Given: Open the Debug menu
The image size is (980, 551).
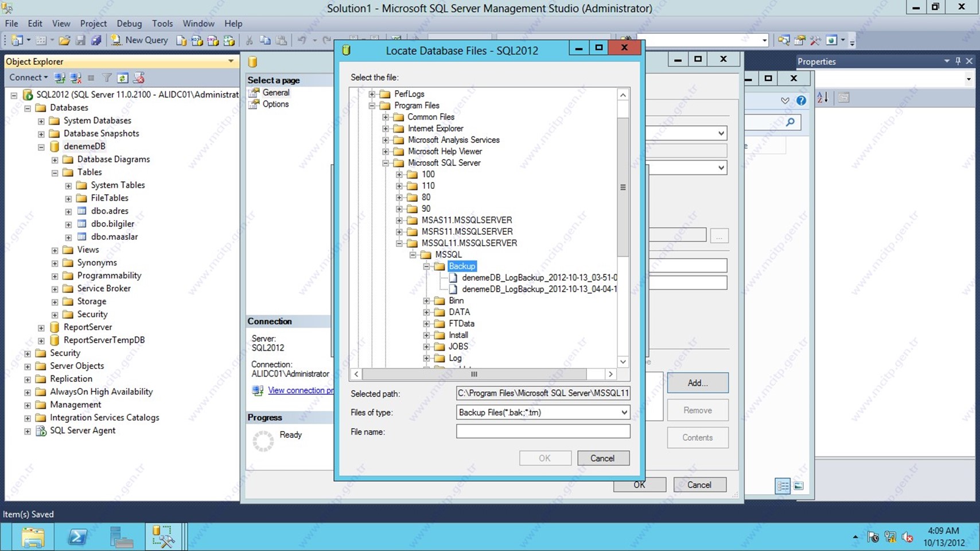Looking at the screenshot, I should tap(129, 24).
